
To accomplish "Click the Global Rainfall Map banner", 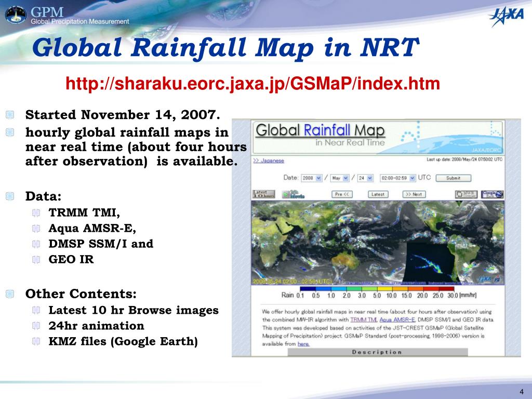I will click(x=378, y=137).
